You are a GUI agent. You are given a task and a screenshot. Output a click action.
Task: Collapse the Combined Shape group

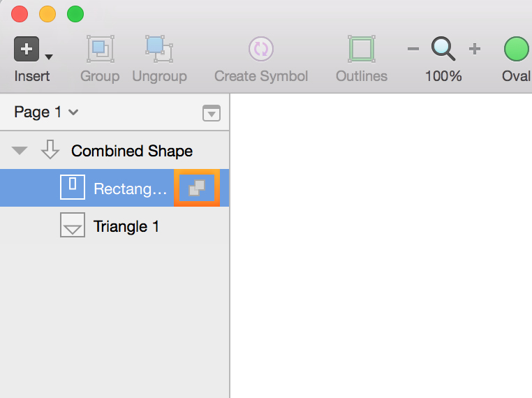20,150
